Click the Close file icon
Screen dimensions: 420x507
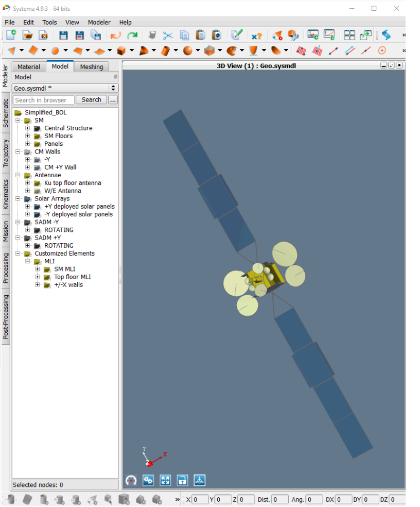[x=43, y=35]
